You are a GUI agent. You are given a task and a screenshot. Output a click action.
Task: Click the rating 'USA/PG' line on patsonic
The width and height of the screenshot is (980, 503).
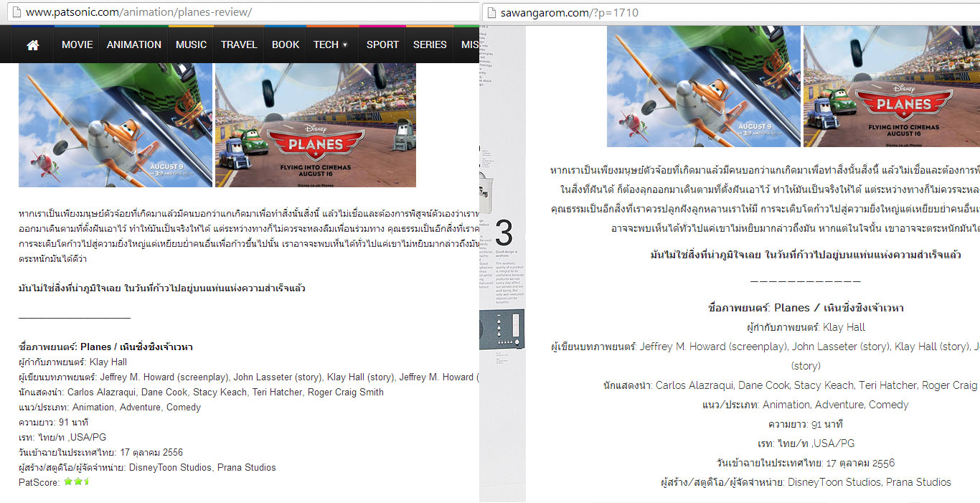click(x=62, y=438)
